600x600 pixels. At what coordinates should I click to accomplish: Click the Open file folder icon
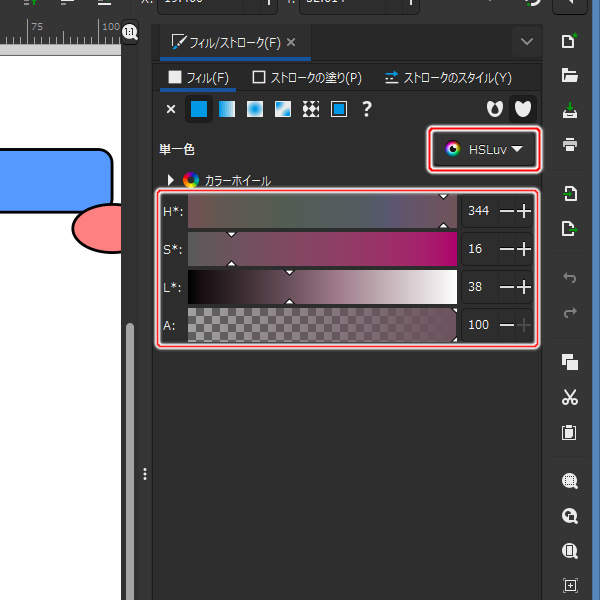point(569,75)
